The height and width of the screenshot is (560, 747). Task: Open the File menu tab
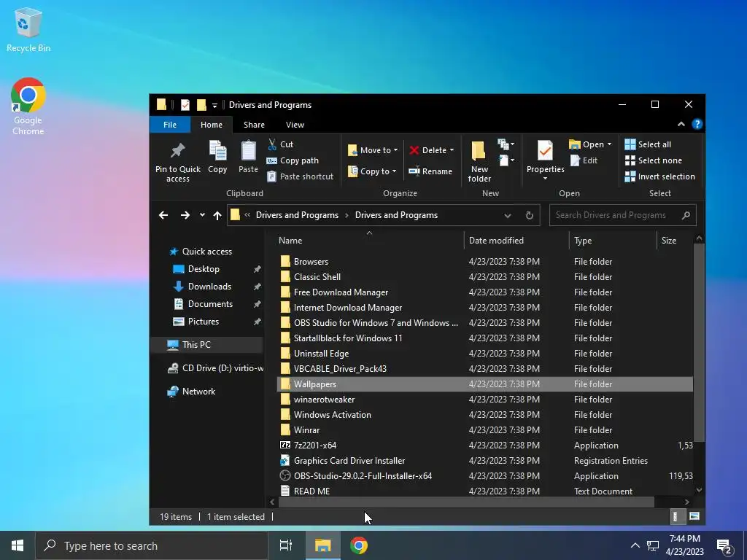170,125
